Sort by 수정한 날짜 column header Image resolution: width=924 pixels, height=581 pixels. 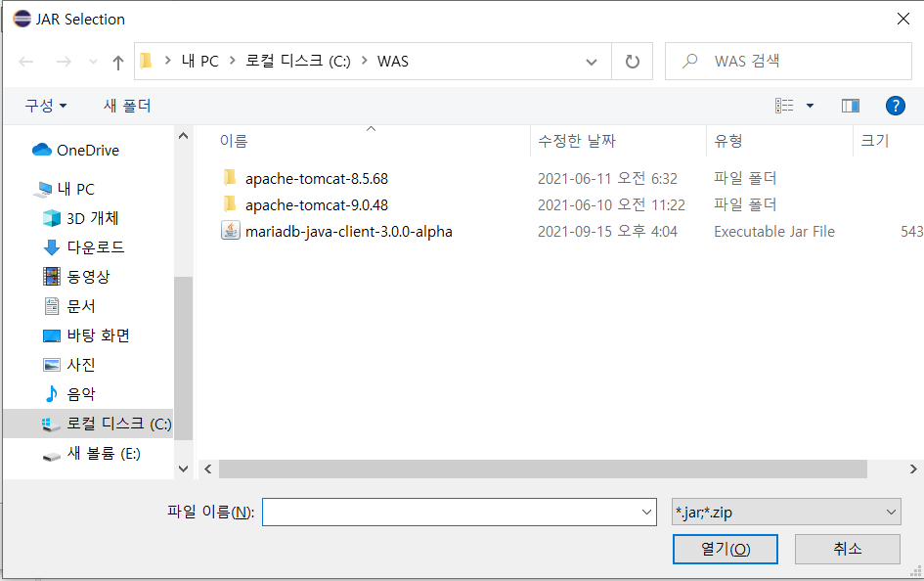tap(576, 141)
